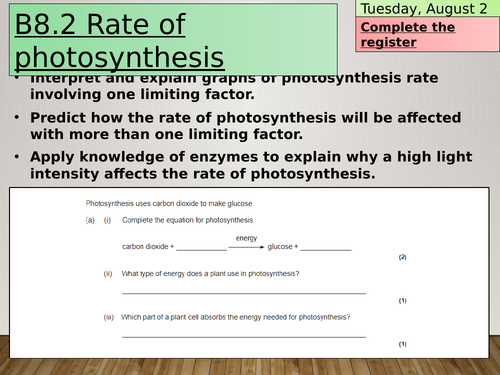Click the blank after 'carbon dioxide +'

click(x=201, y=247)
